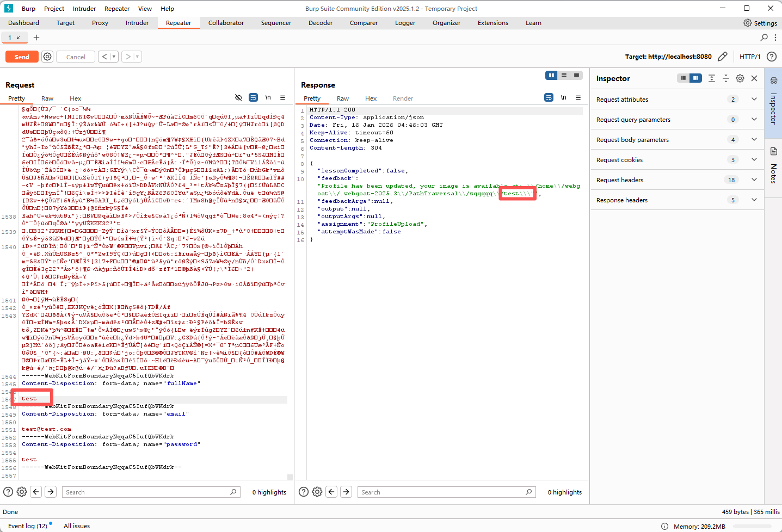Open the Event log
This screenshot has height=532, width=782.
(27, 526)
